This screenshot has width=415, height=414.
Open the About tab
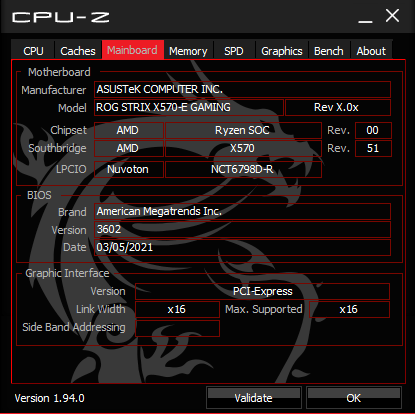click(371, 51)
